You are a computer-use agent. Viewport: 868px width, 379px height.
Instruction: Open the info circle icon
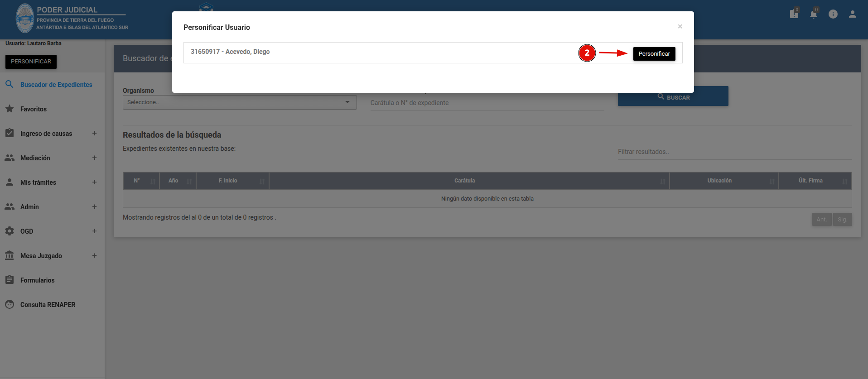[x=833, y=14]
